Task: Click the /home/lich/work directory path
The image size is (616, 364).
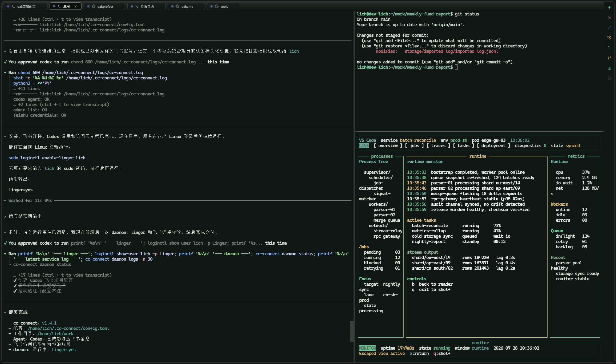Action: coord(55,334)
